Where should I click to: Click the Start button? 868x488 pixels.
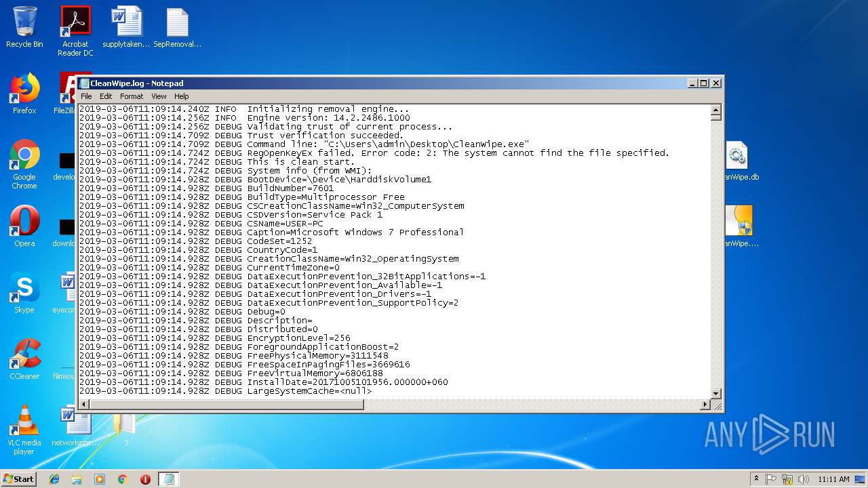(x=18, y=479)
